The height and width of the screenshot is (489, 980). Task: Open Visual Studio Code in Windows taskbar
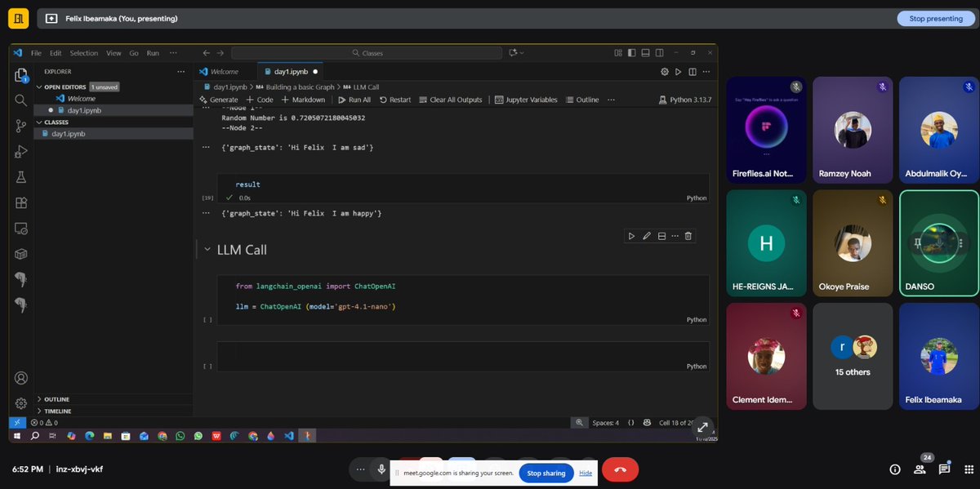[x=288, y=436]
